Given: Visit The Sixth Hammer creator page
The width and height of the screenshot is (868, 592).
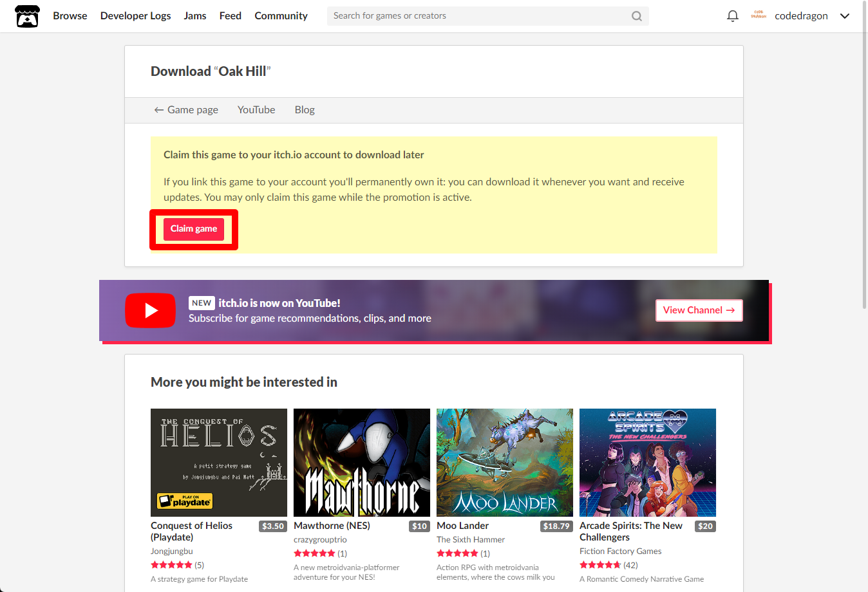Looking at the screenshot, I should (471, 540).
